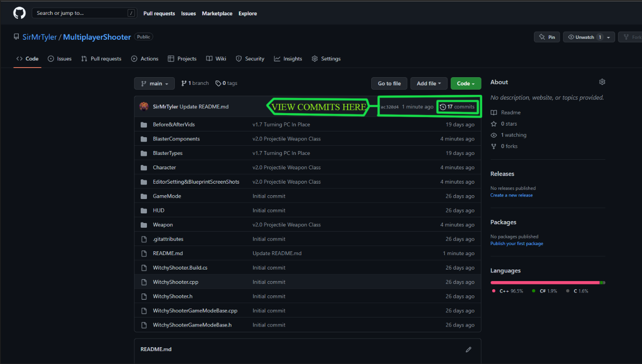Open the MultiplayerShooter repository link
The width and height of the screenshot is (642, 364).
(97, 37)
